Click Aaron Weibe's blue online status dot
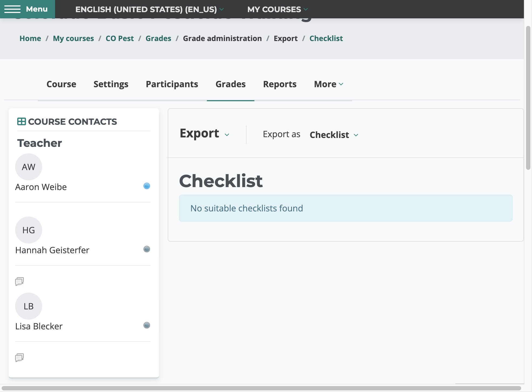The height and width of the screenshot is (392, 532). point(147,186)
